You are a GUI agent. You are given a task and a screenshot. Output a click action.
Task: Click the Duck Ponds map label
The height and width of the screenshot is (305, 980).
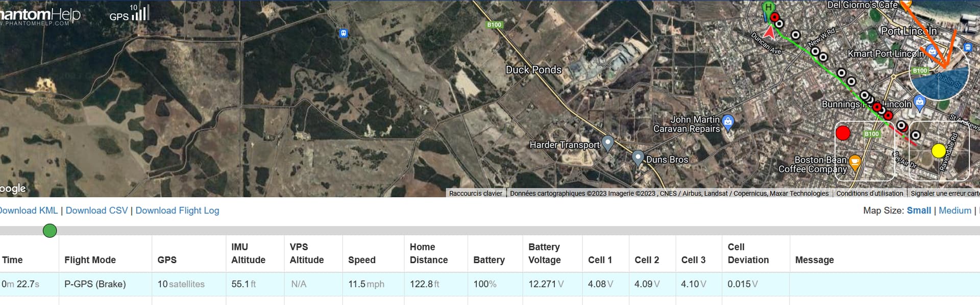coord(533,70)
